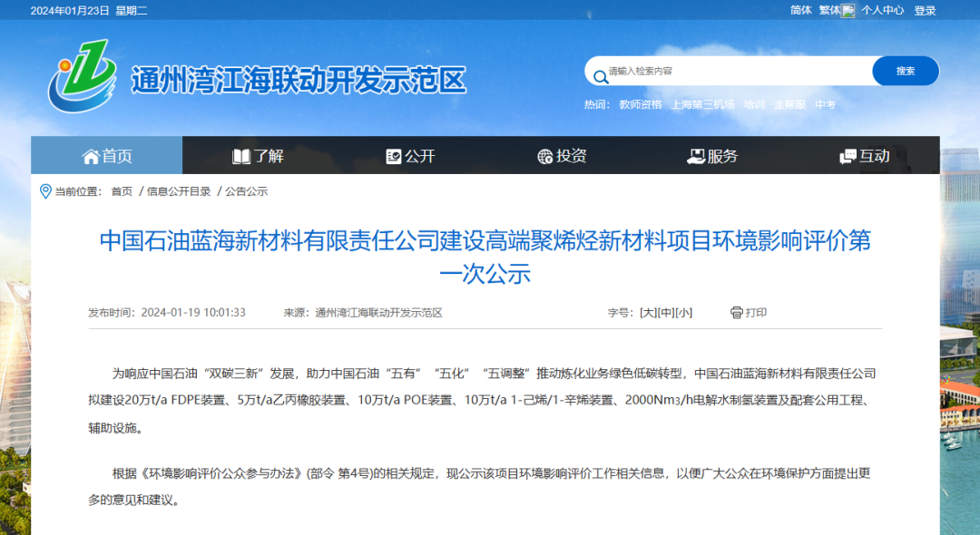Click the service icon beside 服务
The image size is (980, 535).
click(x=696, y=156)
